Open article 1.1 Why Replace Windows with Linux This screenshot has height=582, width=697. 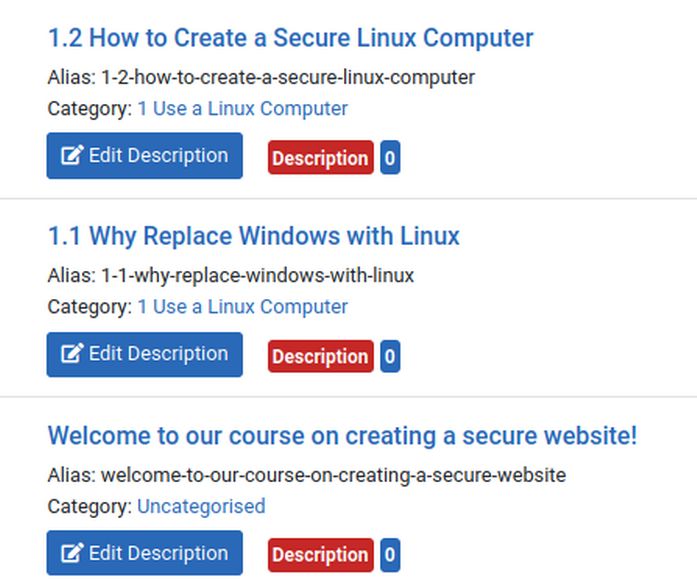pyautogui.click(x=253, y=236)
